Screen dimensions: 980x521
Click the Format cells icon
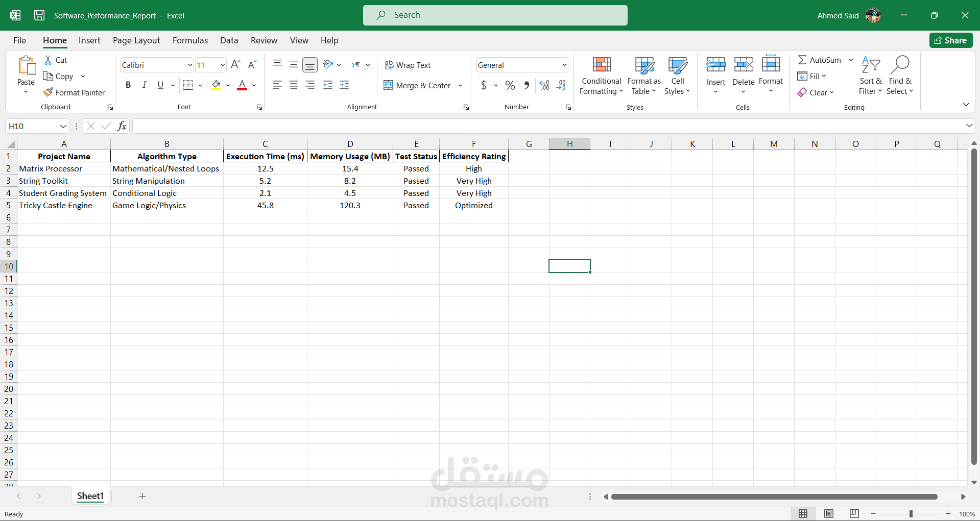[x=771, y=64]
